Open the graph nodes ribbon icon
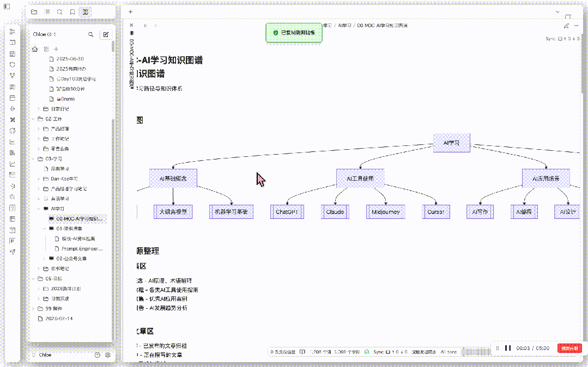 [x=13, y=76]
